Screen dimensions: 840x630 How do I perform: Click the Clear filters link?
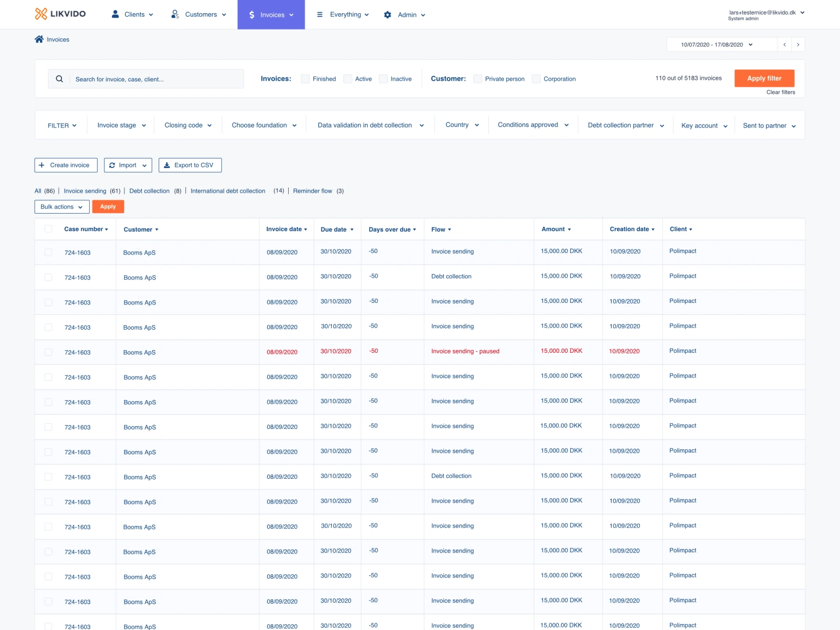click(781, 92)
